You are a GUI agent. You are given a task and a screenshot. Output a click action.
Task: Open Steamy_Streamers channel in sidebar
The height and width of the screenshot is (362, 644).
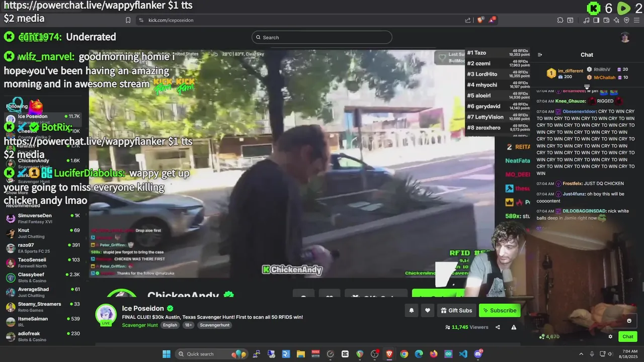[43, 307]
